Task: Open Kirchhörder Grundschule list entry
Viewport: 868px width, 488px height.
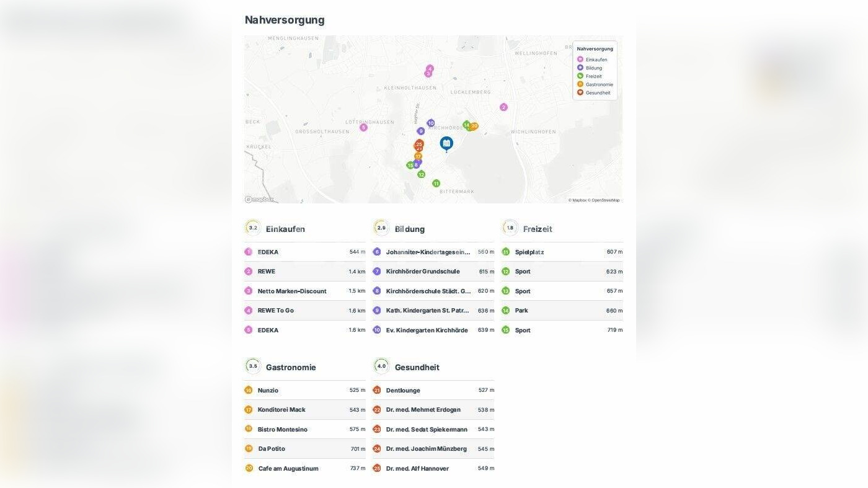Action: pyautogui.click(x=422, y=272)
